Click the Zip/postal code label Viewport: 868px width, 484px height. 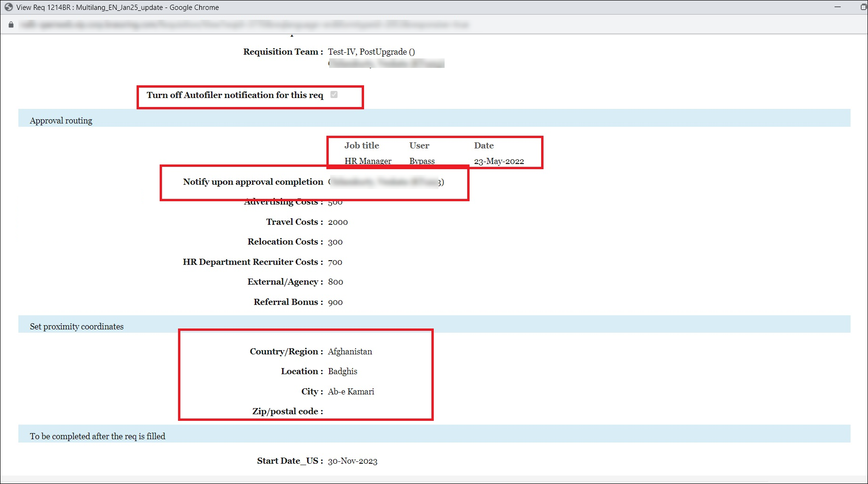288,411
